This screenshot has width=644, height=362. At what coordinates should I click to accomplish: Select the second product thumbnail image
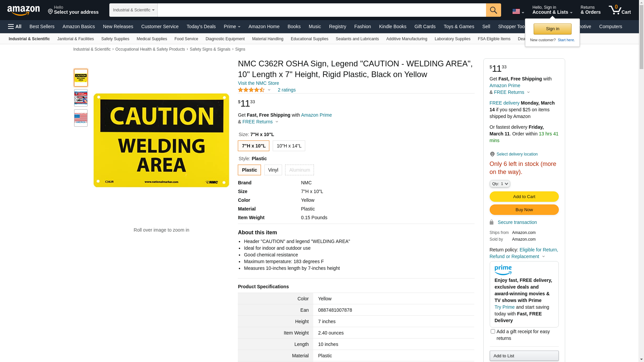tap(81, 98)
